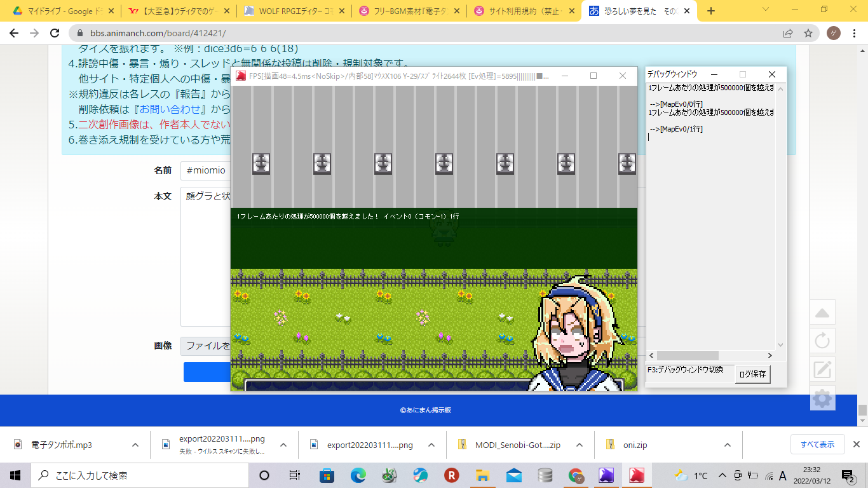Click the address bar URL bbs.animanch.com
This screenshot has width=868, height=488.
point(158,33)
